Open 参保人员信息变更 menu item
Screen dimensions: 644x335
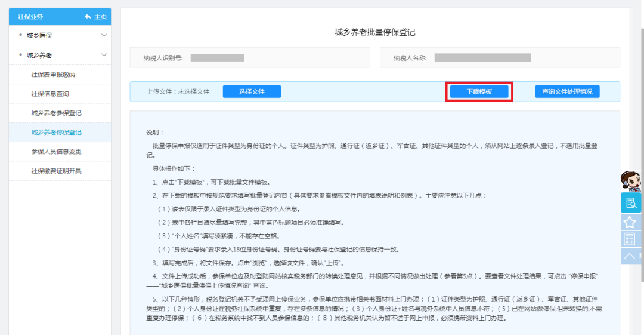(x=56, y=152)
